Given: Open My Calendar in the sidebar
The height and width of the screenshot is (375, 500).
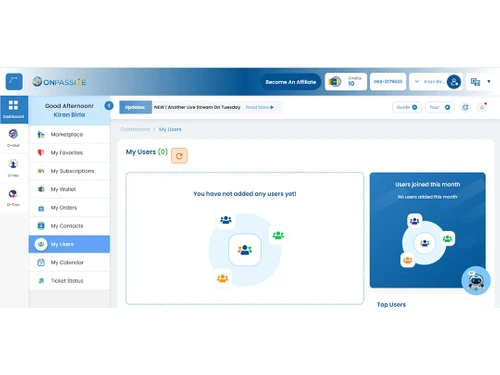Looking at the screenshot, I should click(69, 262).
